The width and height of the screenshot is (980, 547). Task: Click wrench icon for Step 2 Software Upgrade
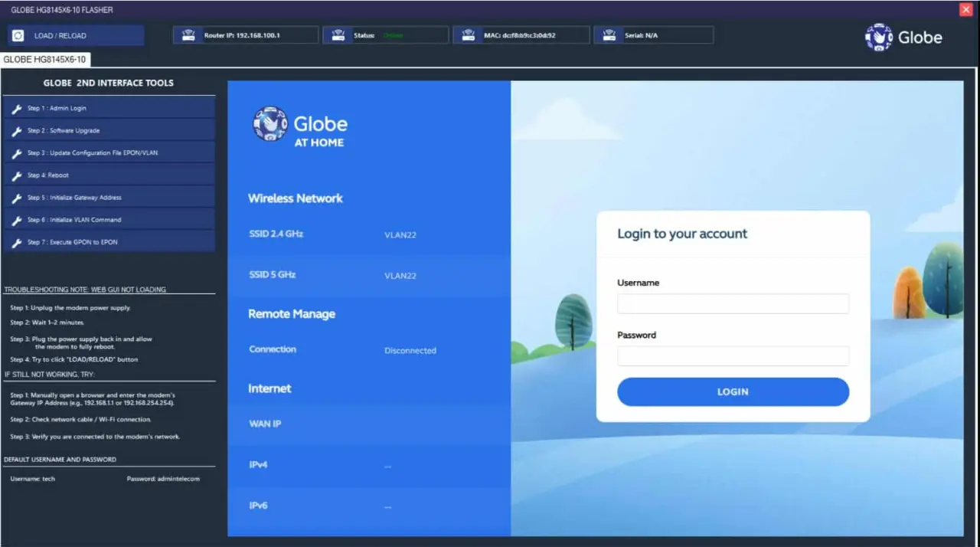[x=17, y=131]
